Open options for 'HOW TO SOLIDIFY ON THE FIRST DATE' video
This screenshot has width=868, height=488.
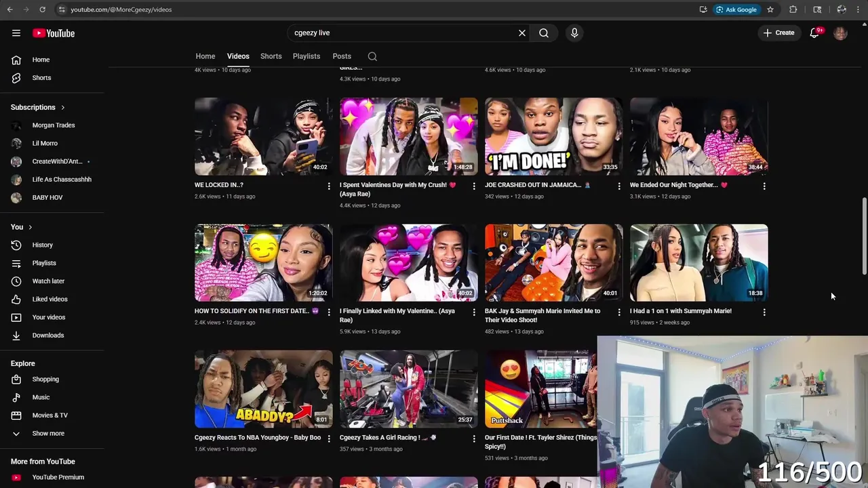click(329, 312)
